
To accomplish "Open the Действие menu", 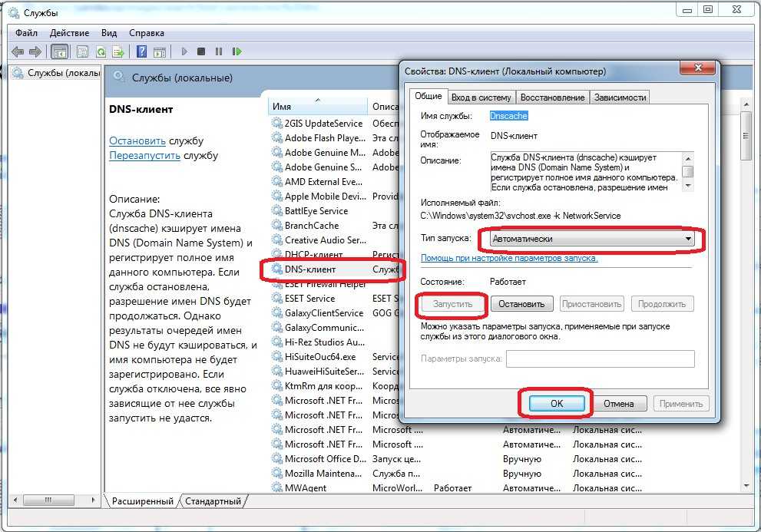I will [69, 33].
